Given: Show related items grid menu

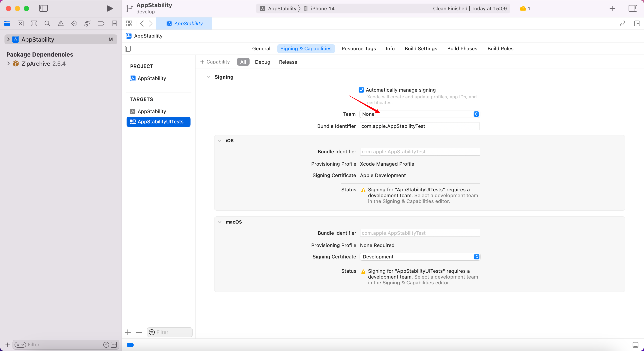Looking at the screenshot, I should coord(129,23).
